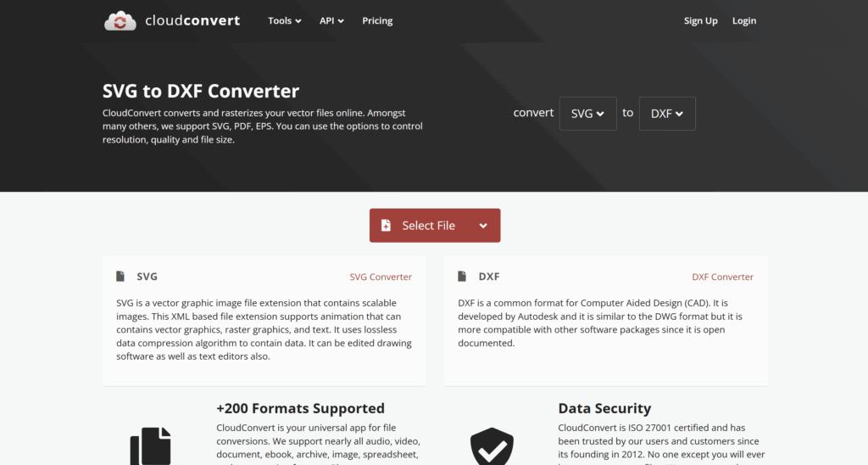The width and height of the screenshot is (868, 465).
Task: Click the cloudconvert brand name text
Action: [x=192, y=20]
